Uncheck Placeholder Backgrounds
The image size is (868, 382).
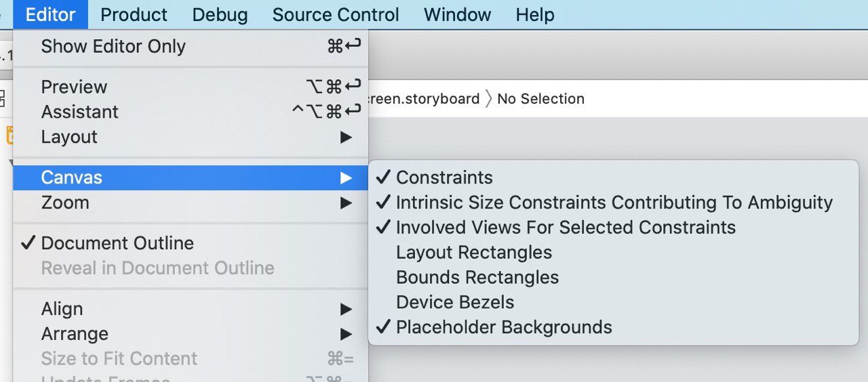coord(614,328)
